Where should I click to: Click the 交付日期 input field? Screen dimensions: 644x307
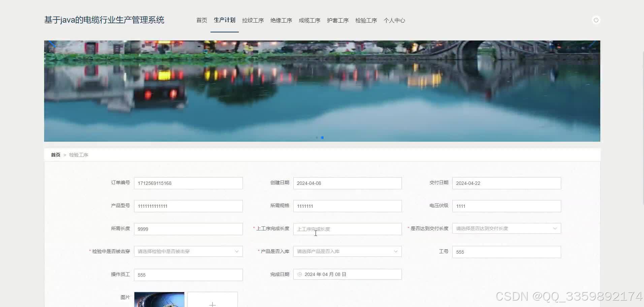coord(507,183)
